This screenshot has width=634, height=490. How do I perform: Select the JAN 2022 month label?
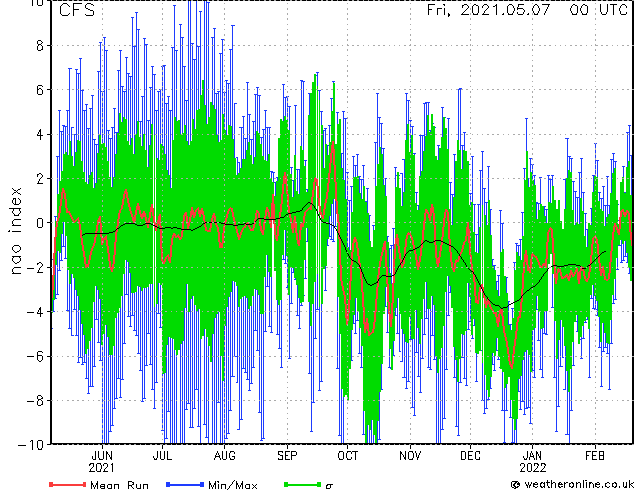coord(533,462)
